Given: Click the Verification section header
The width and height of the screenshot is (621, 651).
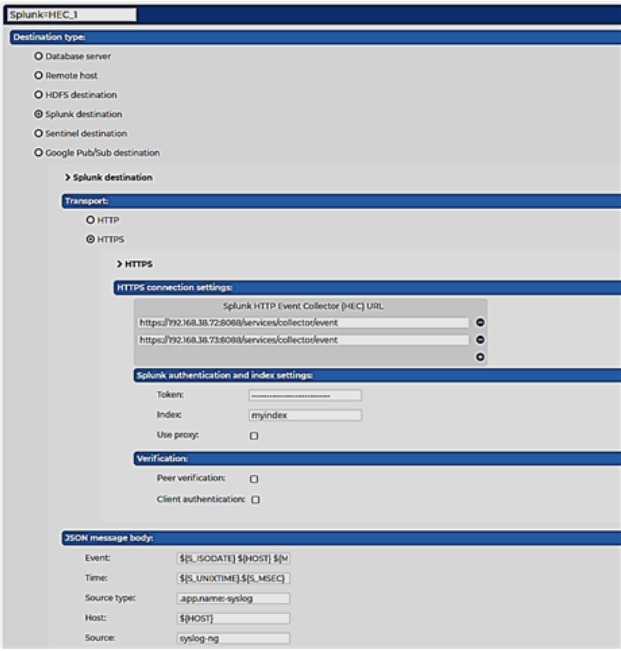Looking at the screenshot, I should click(377, 459).
